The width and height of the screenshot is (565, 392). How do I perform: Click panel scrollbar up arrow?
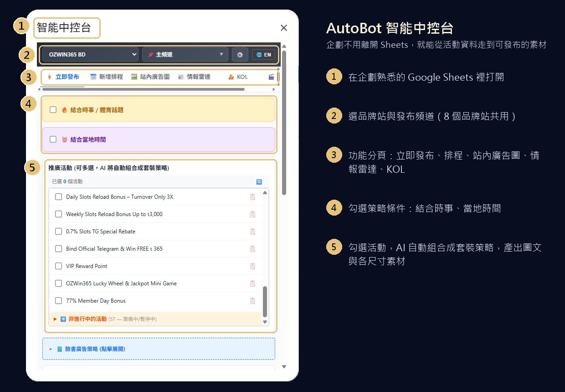284,46
